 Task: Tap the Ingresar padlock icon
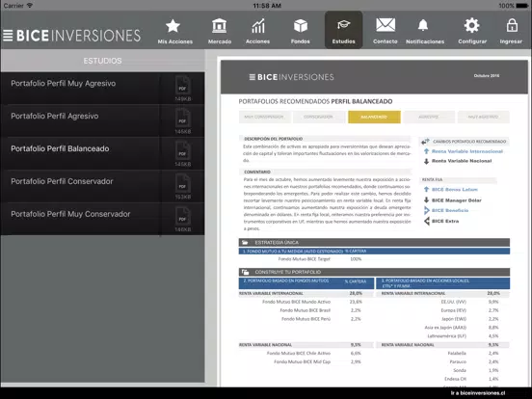coord(512,25)
